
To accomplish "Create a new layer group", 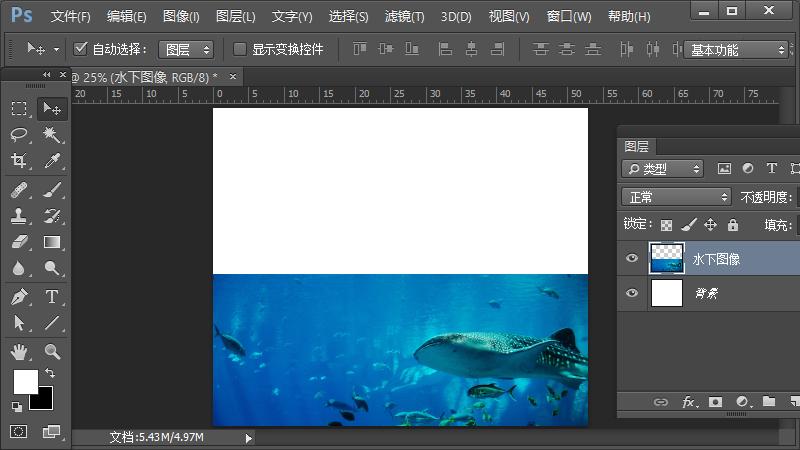I will pyautogui.click(x=769, y=402).
